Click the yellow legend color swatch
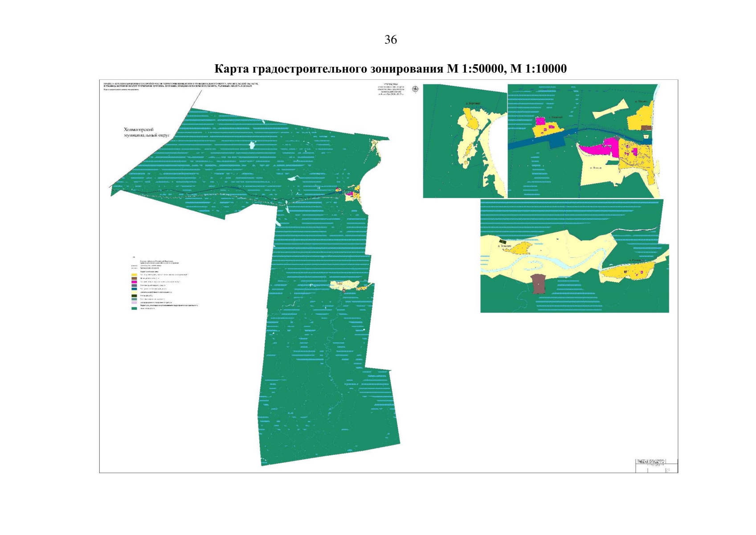 pyautogui.click(x=134, y=275)
